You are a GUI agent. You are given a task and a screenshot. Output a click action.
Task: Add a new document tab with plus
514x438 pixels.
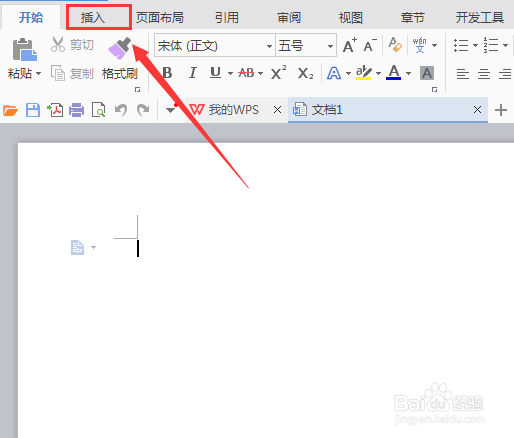501,110
